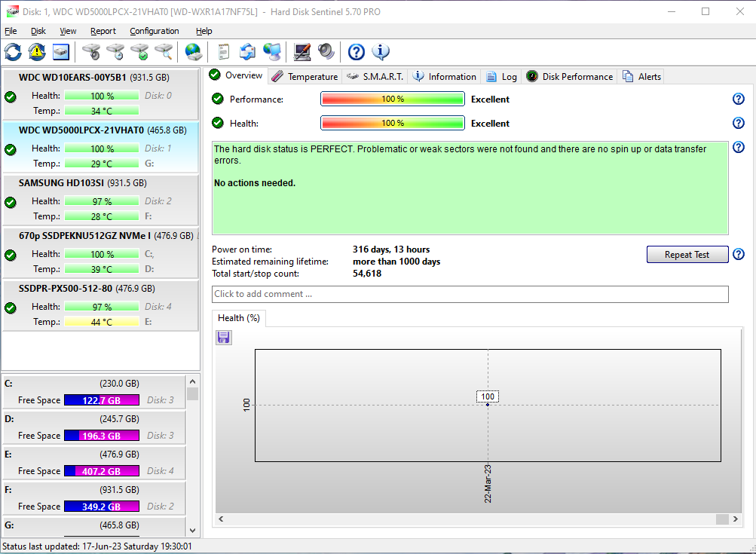Click the Health 100 % gradient bar in Overview
This screenshot has height=554, width=756.
393,123
